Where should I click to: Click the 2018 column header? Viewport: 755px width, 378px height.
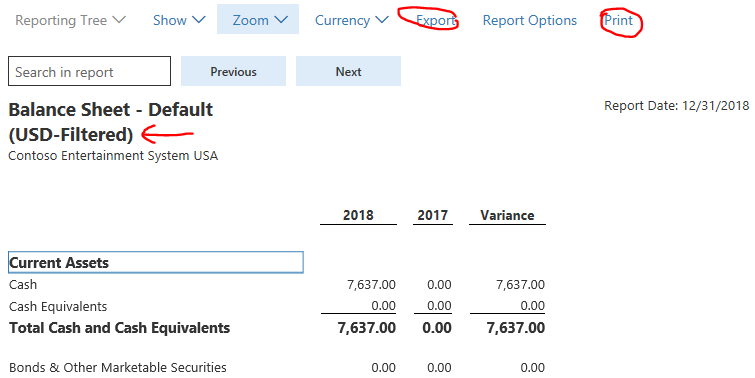click(x=358, y=215)
